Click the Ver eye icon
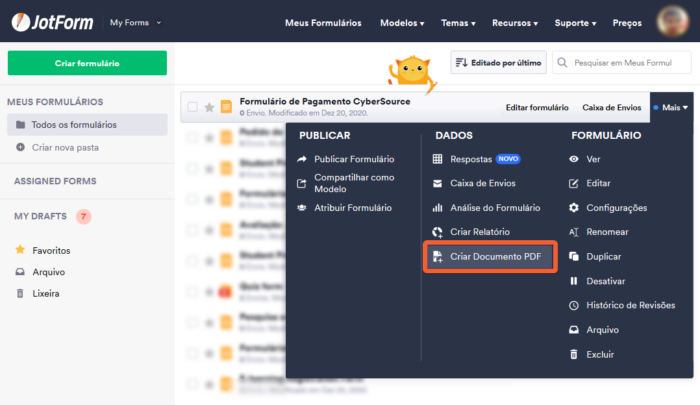The image size is (700, 405). pos(574,159)
